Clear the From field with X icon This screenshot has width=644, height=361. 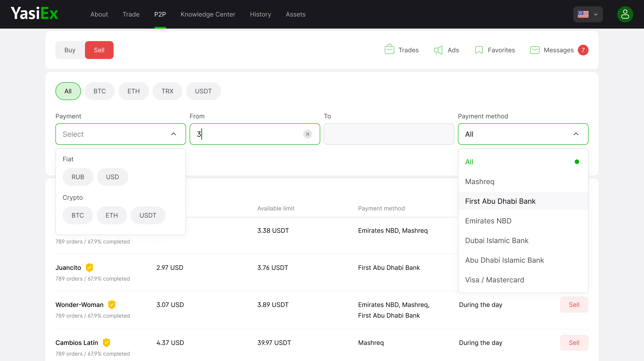(x=307, y=134)
